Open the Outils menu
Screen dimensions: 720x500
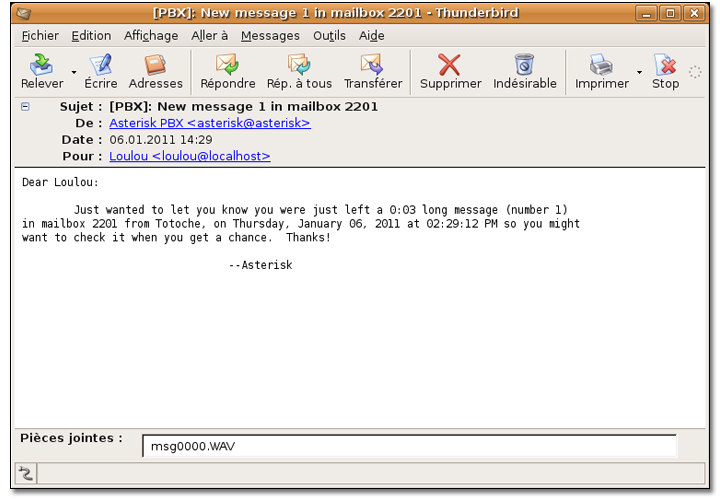[329, 36]
